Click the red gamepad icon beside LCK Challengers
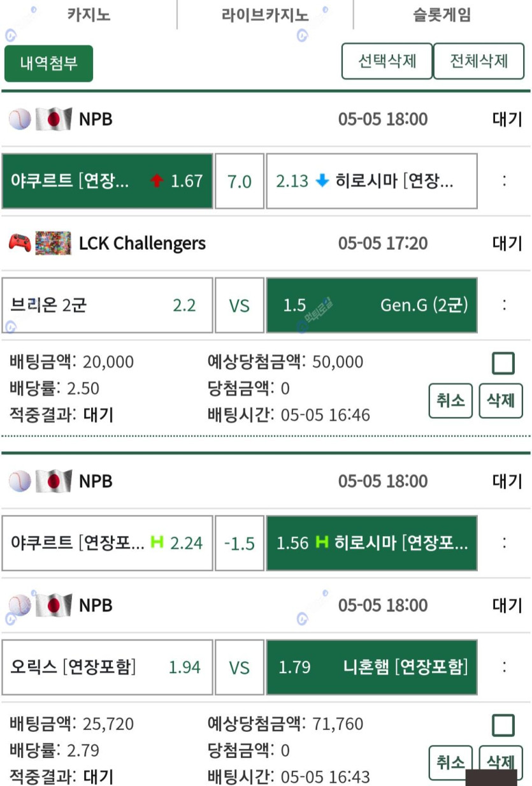This screenshot has height=786, width=532. [20, 243]
